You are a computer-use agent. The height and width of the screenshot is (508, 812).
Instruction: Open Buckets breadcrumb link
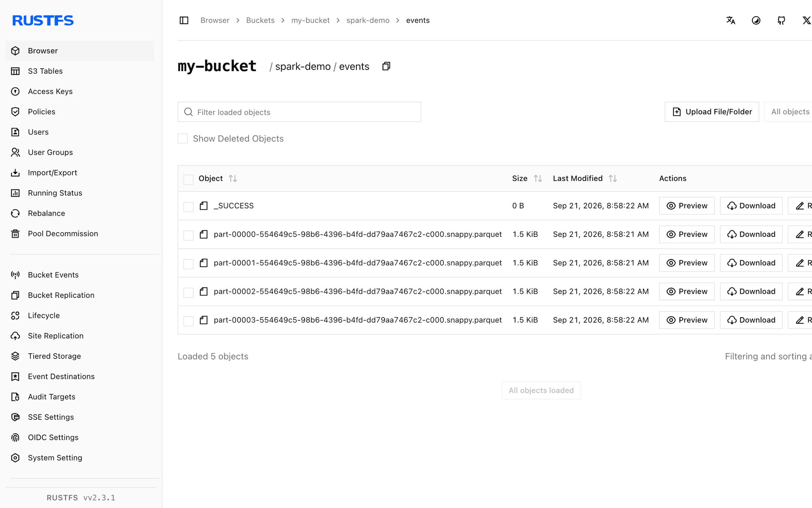(x=260, y=20)
